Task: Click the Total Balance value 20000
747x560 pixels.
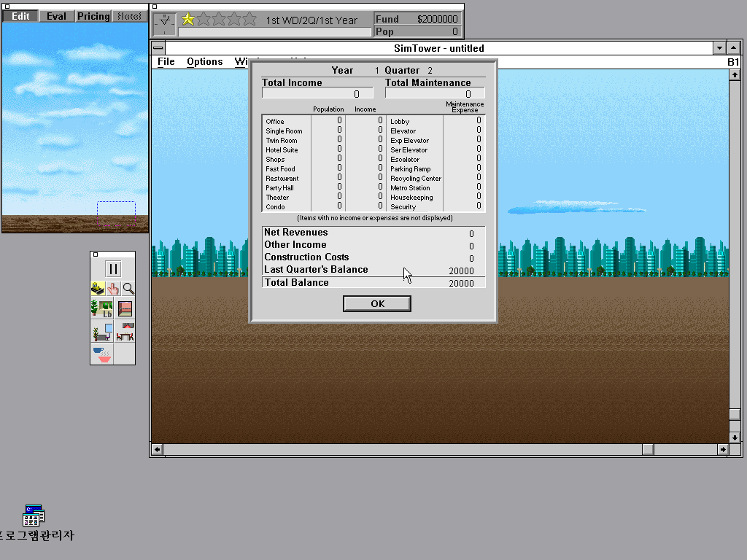Action: (x=461, y=284)
